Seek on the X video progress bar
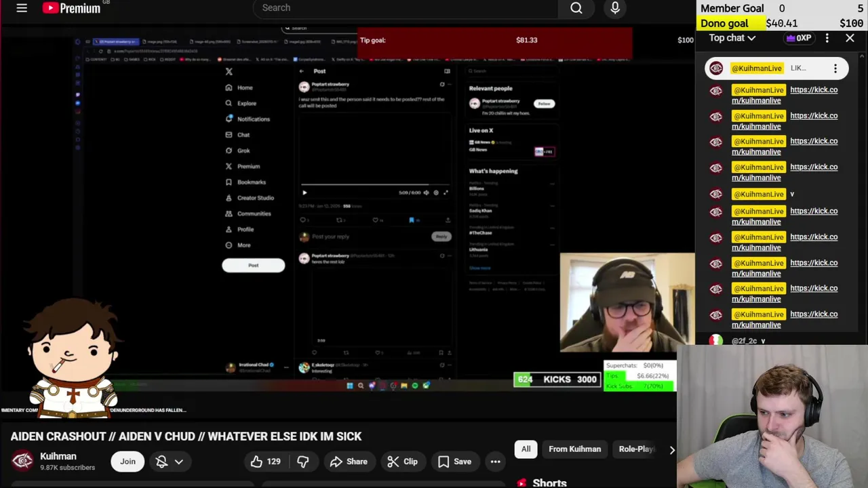This screenshot has width=868, height=488. [375, 184]
